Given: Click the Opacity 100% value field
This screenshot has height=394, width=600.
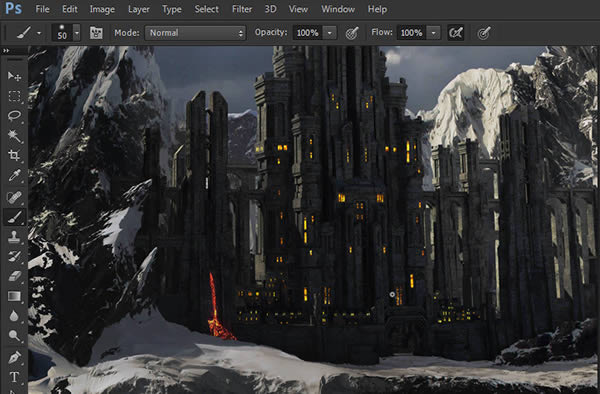Looking at the screenshot, I should tap(308, 33).
